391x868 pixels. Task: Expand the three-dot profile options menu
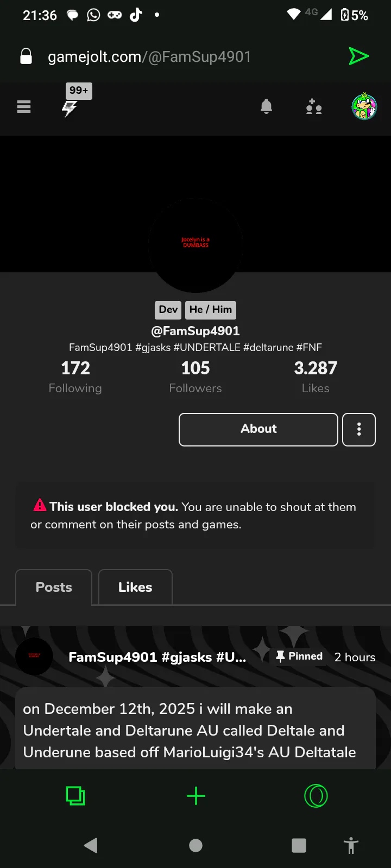point(359,430)
